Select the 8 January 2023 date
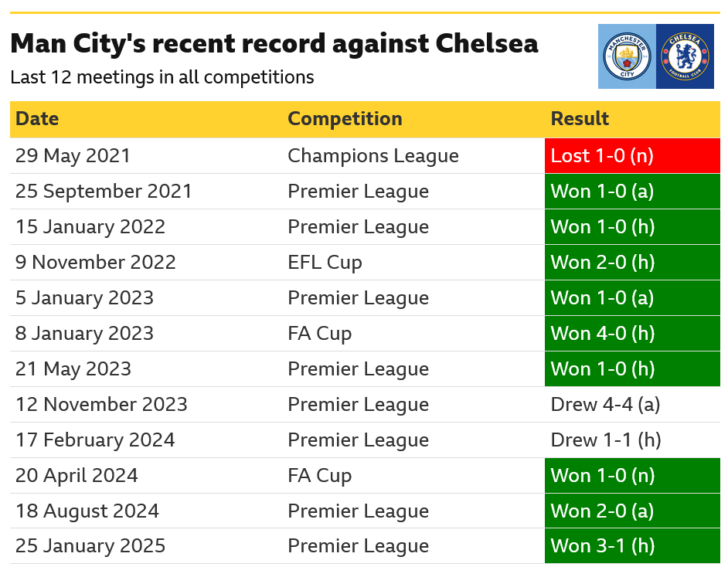728x567 pixels. click(84, 334)
